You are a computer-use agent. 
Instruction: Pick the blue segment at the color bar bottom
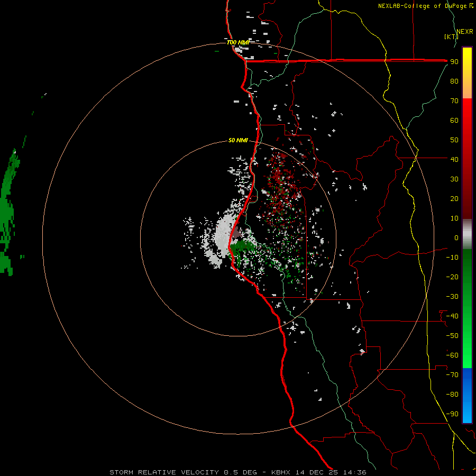point(467,396)
